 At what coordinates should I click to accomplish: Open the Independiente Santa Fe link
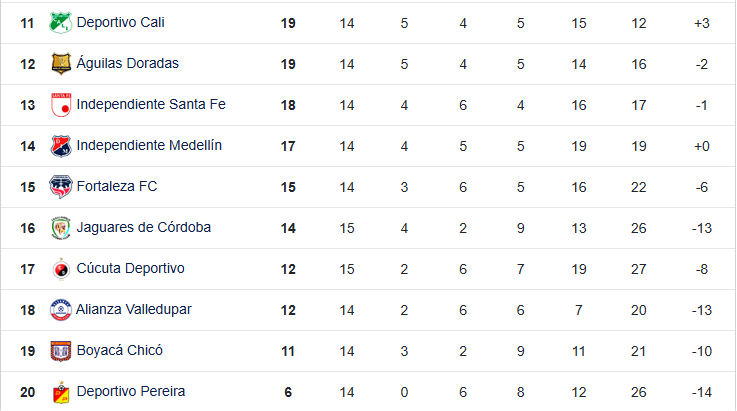click(x=151, y=104)
